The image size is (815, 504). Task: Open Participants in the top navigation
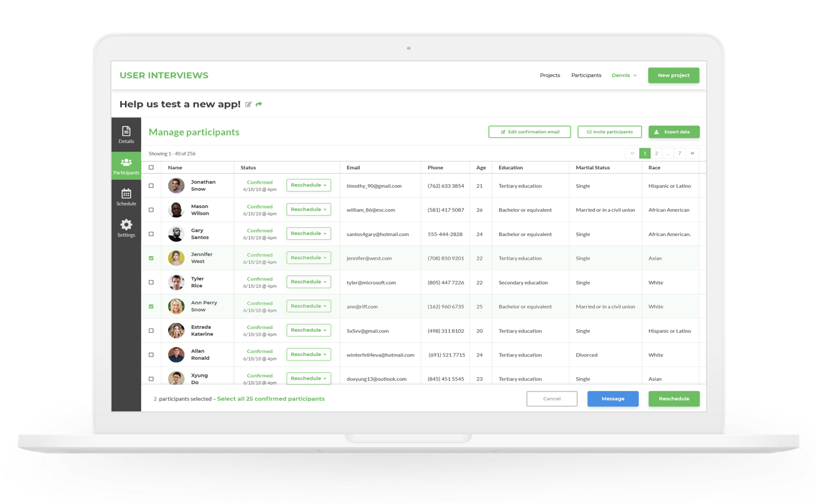(586, 75)
